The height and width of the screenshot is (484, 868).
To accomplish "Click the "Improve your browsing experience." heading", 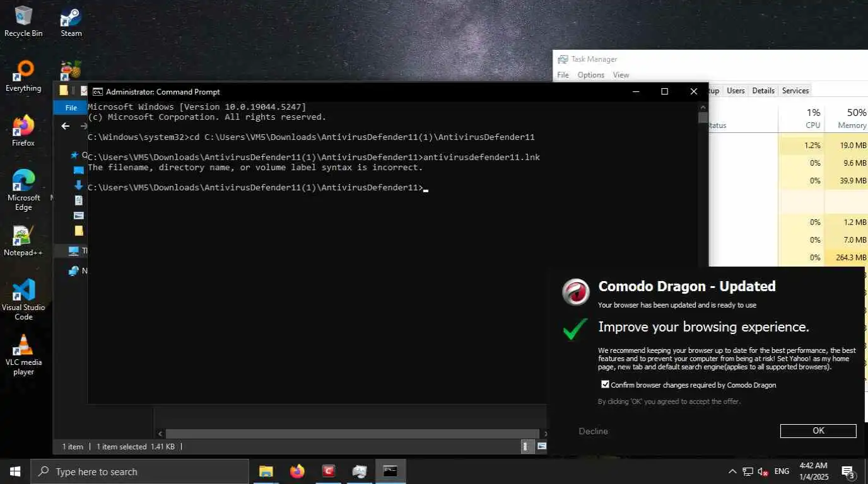I will [x=703, y=326].
